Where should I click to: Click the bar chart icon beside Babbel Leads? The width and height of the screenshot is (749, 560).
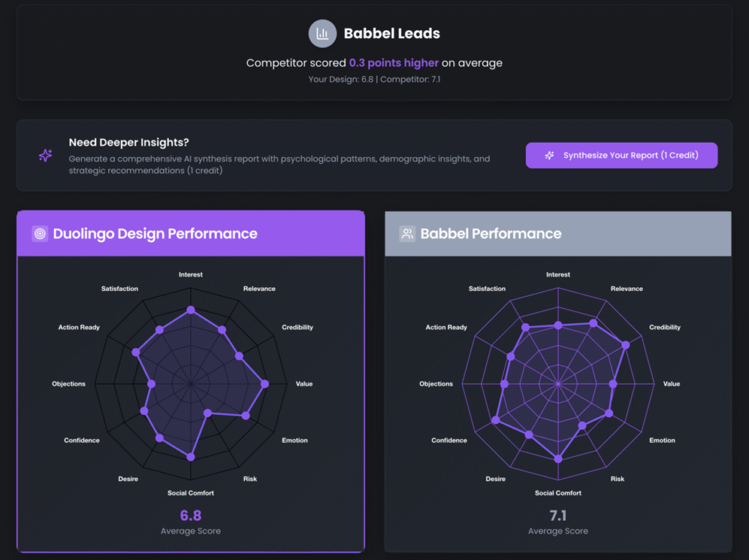(x=323, y=34)
